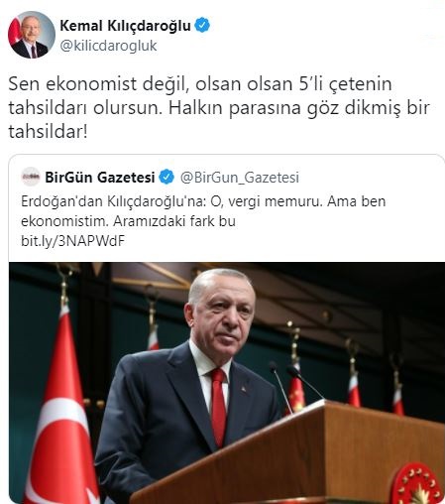445x504 pixels.
Task: Click the red presidential seal on the podium
Action: pos(417,483)
